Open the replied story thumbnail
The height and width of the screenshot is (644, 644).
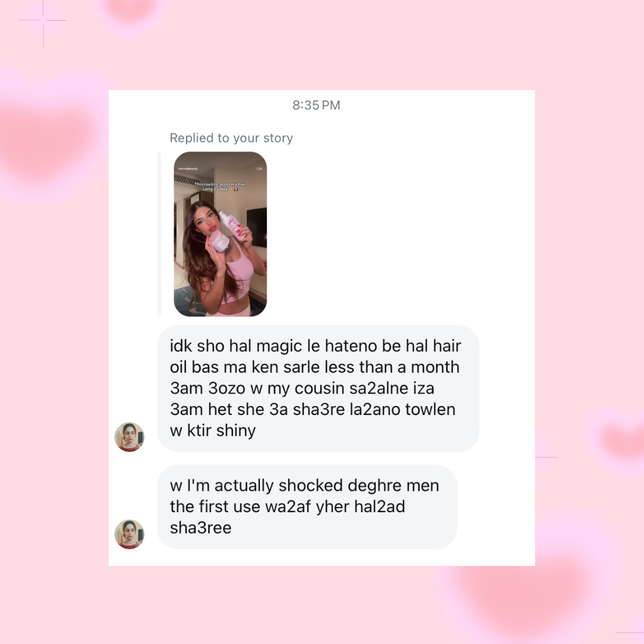pos(221,234)
